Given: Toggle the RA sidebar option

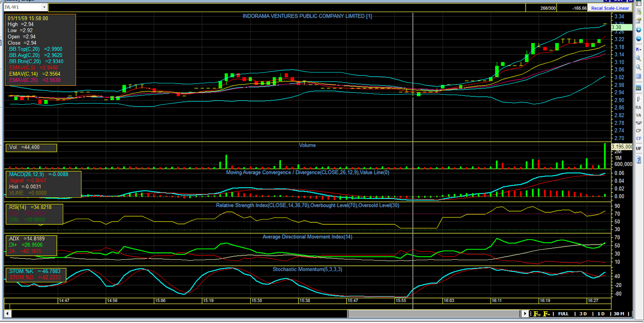Looking at the screenshot, I should coord(639,108).
